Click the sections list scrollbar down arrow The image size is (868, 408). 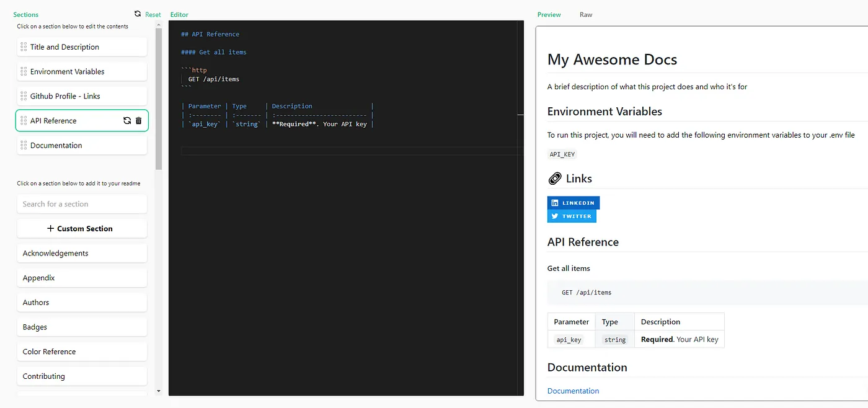(x=159, y=391)
